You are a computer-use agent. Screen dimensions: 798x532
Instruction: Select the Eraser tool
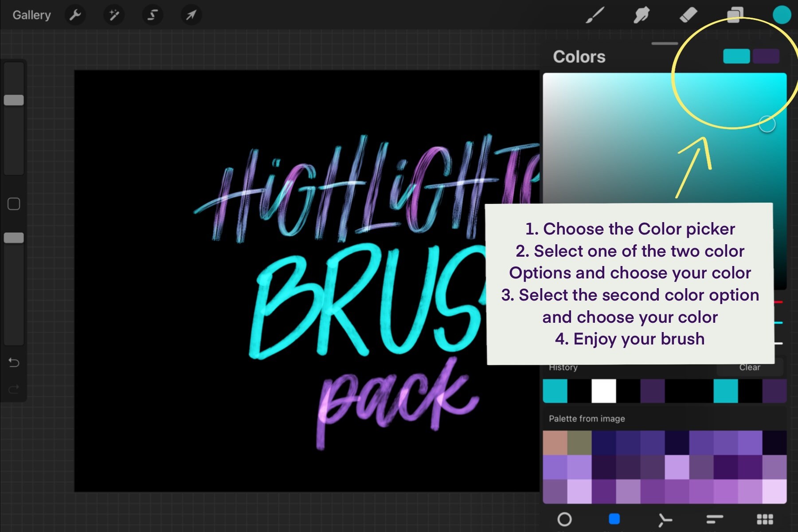coord(688,15)
